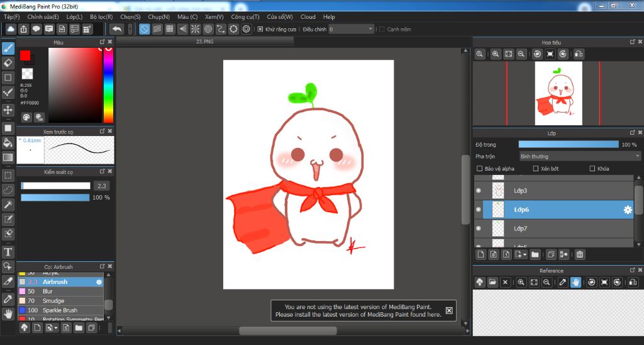Expand the add-layer dropdown arrow
The height and width of the screenshot is (345, 644).
525,254
